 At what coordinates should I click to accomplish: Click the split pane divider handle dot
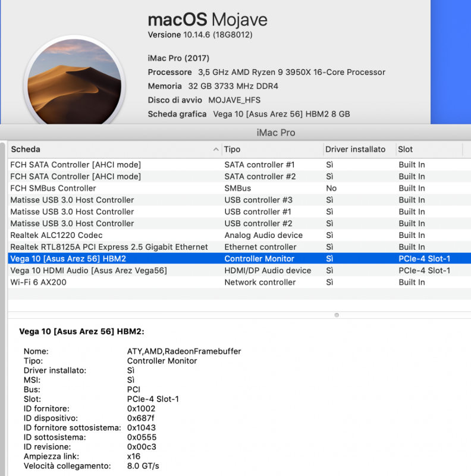point(337,315)
